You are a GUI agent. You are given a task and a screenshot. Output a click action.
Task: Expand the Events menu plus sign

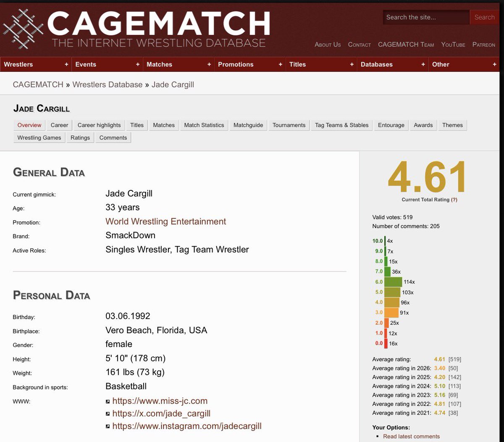click(138, 64)
